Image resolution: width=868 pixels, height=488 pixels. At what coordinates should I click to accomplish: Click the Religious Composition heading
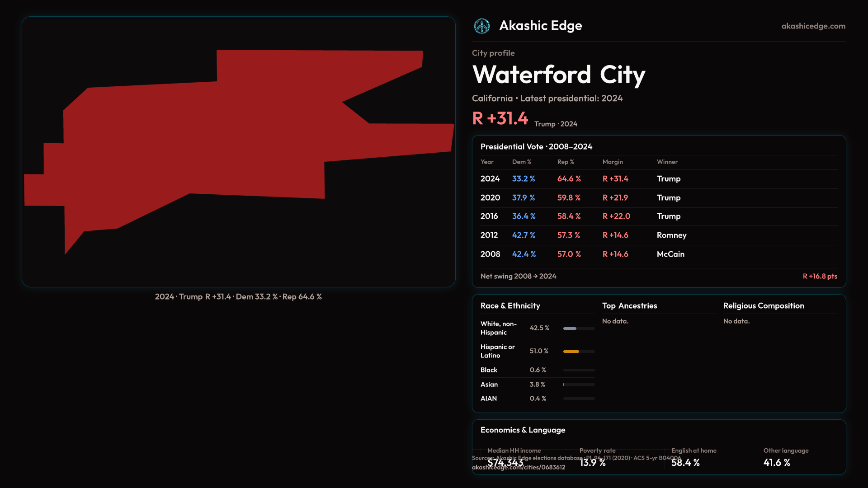click(x=764, y=306)
